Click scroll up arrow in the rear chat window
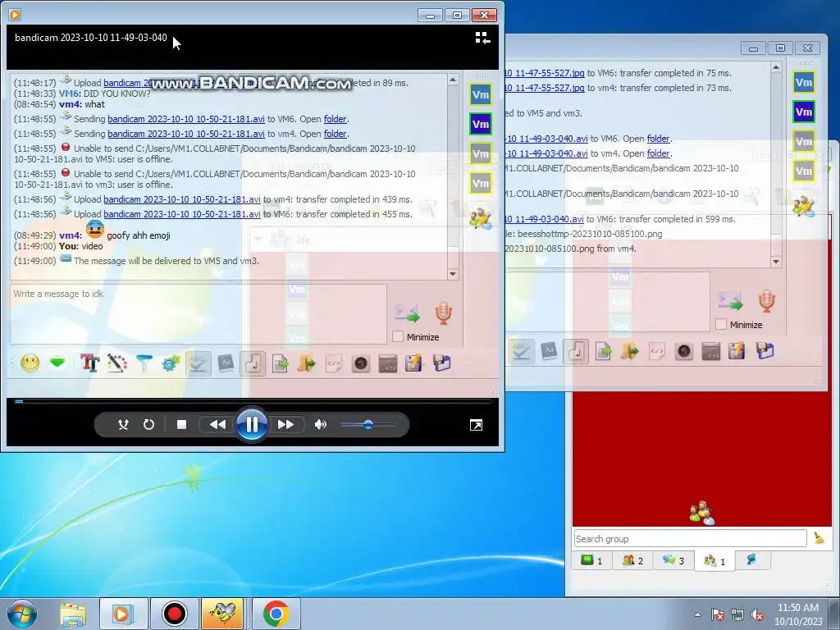The image size is (840, 630). [776, 67]
